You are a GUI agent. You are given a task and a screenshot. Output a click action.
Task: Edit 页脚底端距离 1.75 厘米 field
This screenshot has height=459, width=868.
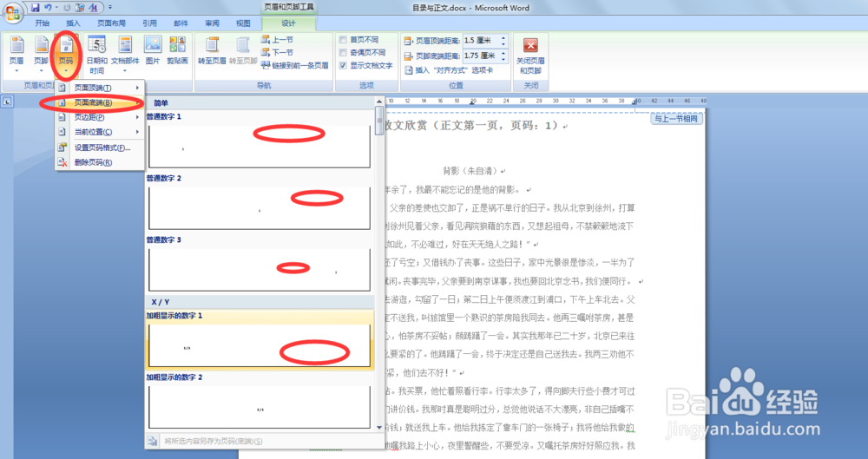coord(481,56)
